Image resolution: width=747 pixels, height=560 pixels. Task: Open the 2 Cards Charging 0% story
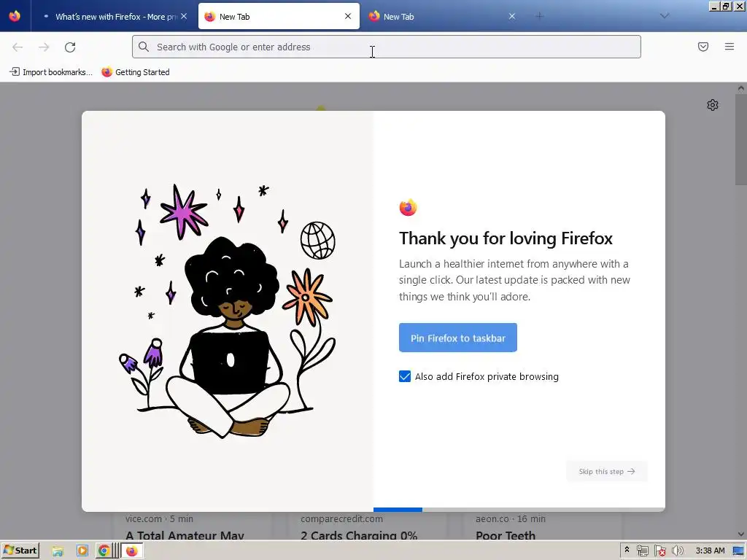[359, 536]
